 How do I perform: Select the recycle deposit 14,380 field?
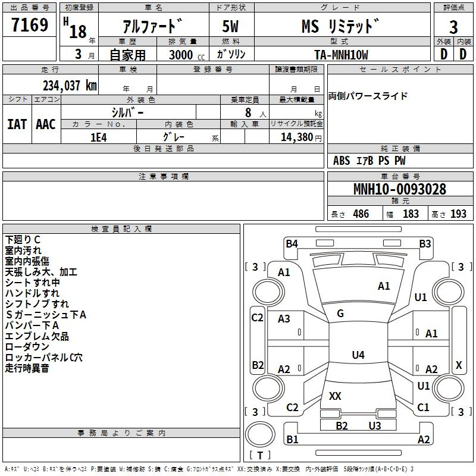[x=296, y=137]
